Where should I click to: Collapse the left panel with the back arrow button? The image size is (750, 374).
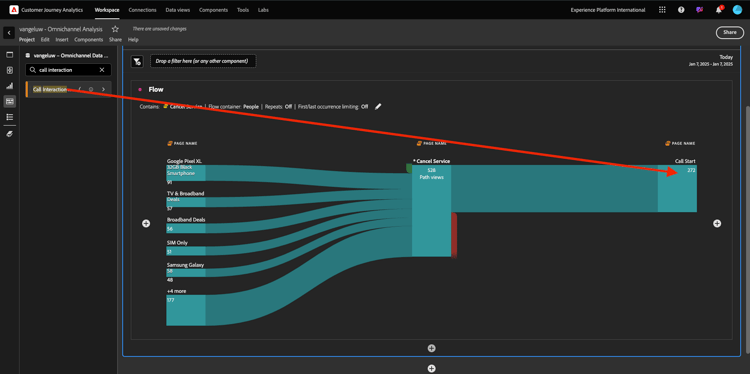click(x=9, y=33)
